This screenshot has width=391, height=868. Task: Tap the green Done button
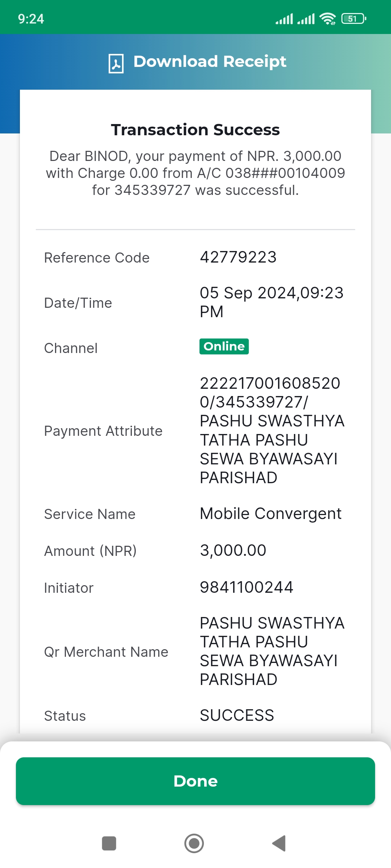point(195,781)
